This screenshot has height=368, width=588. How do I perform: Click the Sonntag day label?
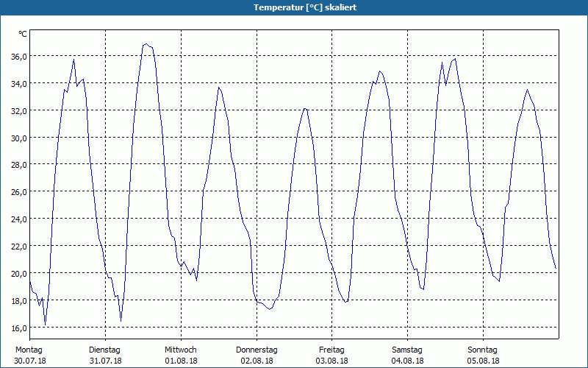pyautogui.click(x=482, y=350)
